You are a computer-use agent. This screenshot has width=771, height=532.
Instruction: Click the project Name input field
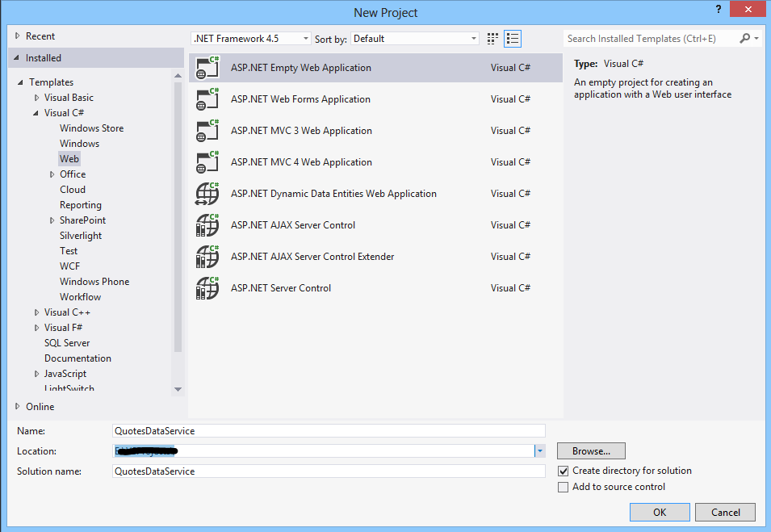coord(329,431)
